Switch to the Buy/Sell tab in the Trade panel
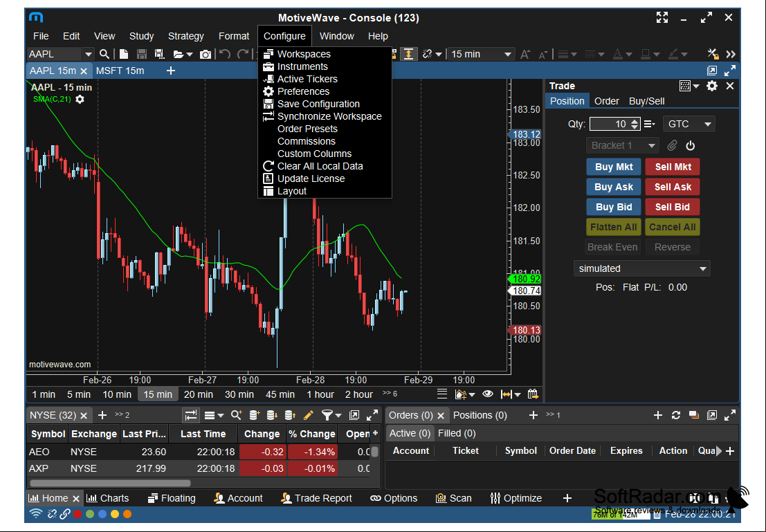 pos(647,101)
